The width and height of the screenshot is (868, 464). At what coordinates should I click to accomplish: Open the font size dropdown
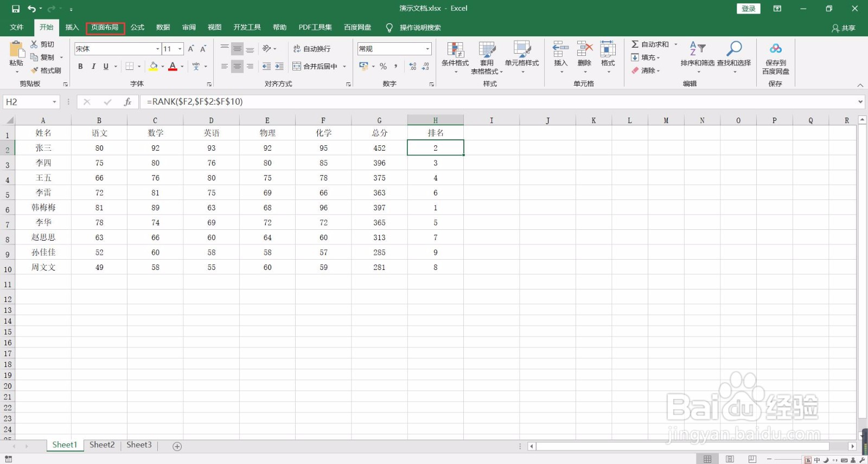(180, 49)
